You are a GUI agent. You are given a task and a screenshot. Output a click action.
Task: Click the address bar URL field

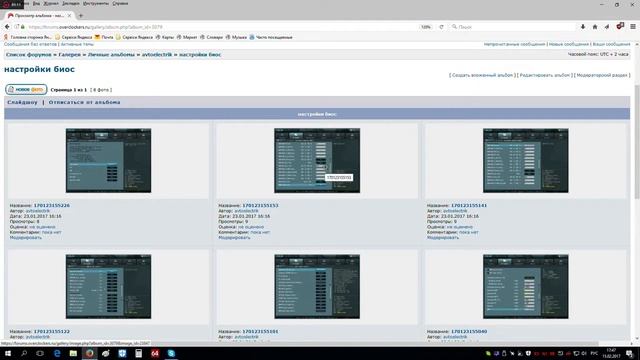(220, 27)
